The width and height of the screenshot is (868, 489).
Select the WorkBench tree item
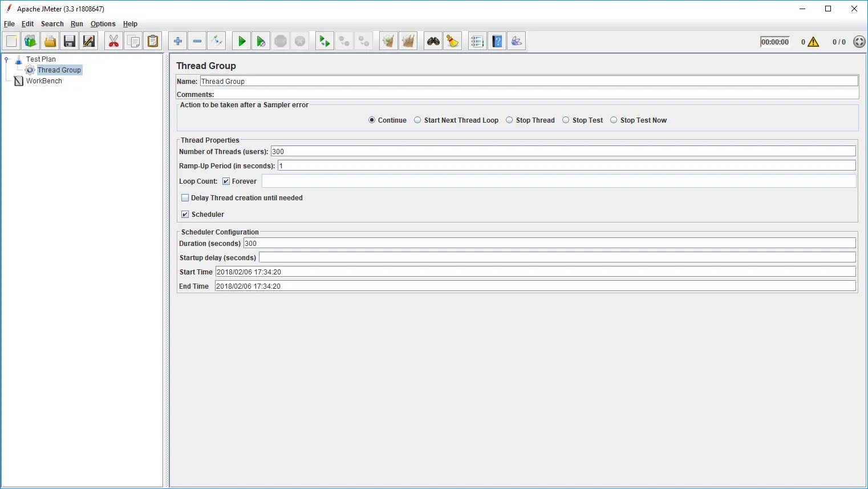[44, 81]
